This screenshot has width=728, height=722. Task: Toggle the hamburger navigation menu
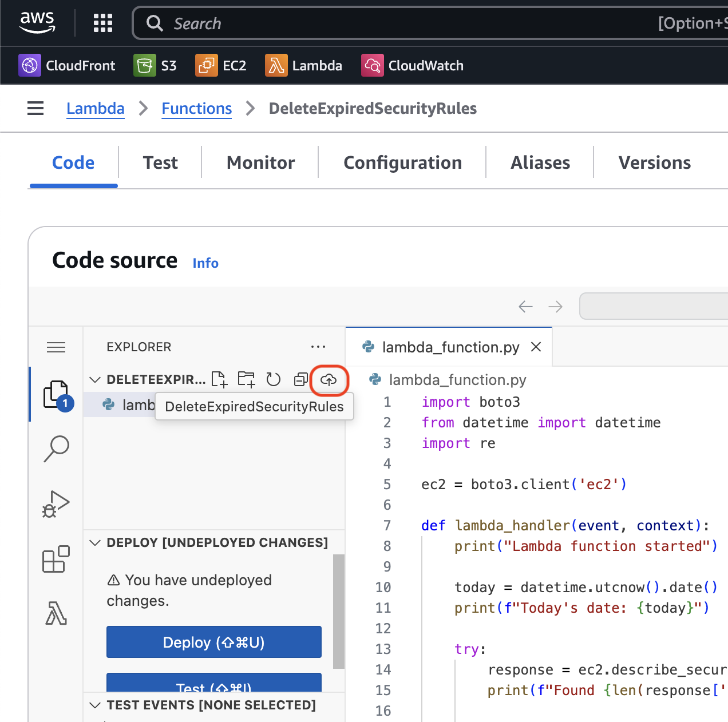(35, 108)
